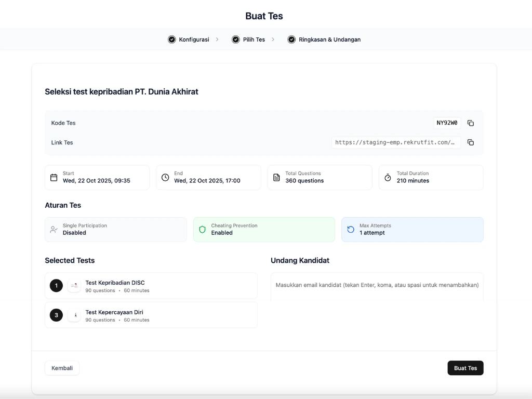The height and width of the screenshot is (399, 532).
Task: Copy the test link URL
Action: point(470,142)
